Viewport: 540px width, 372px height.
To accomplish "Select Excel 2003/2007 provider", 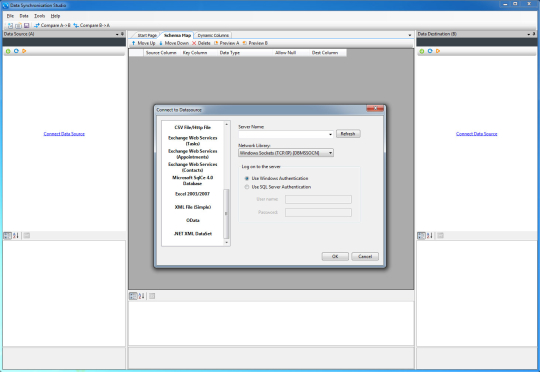I will pos(193,194).
